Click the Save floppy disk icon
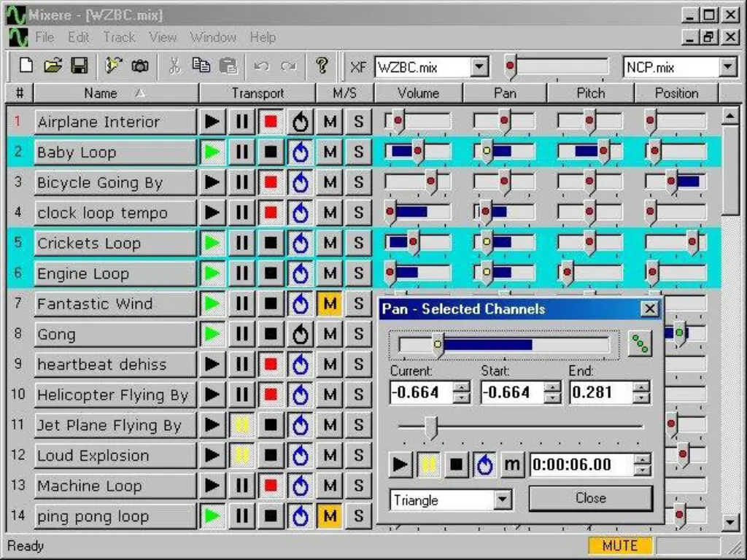 79,66
